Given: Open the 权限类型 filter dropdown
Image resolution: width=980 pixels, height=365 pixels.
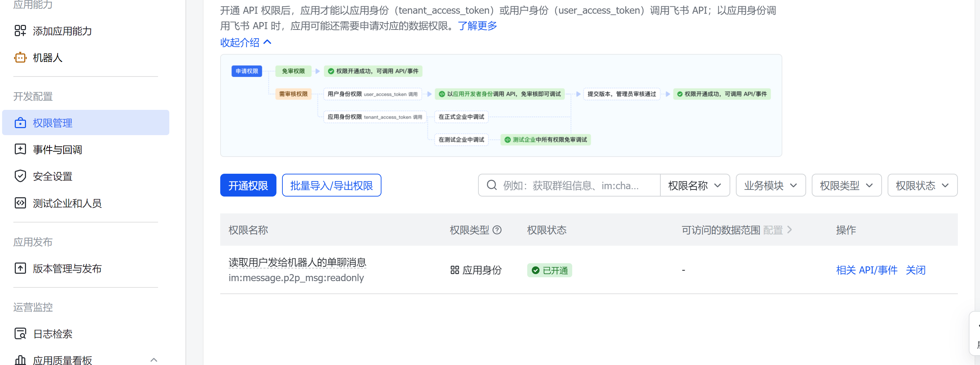Looking at the screenshot, I should [x=847, y=185].
